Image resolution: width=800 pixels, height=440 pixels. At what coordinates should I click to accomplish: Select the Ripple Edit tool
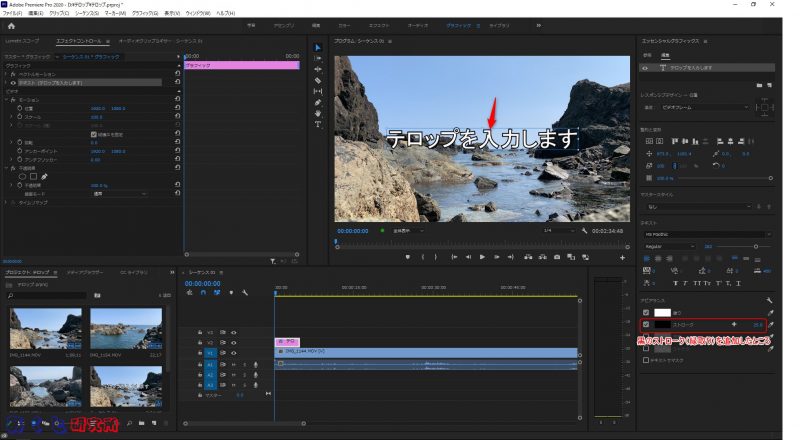click(x=318, y=69)
